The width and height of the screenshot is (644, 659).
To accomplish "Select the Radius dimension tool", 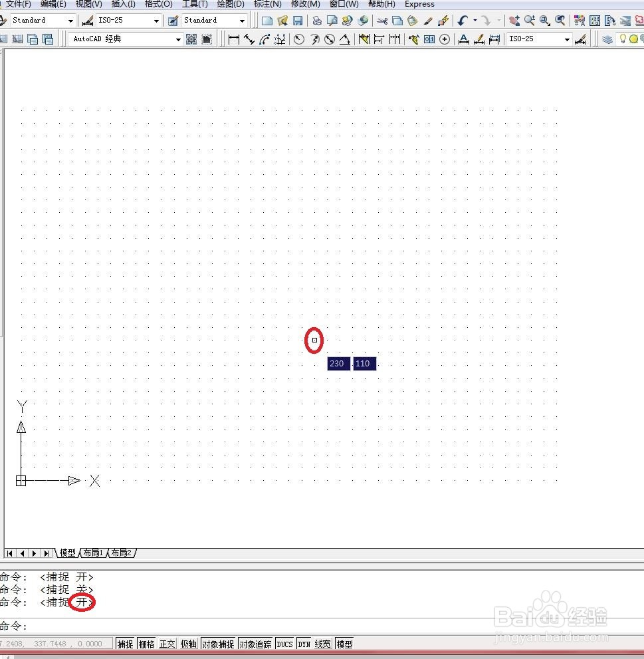I will 298,39.
